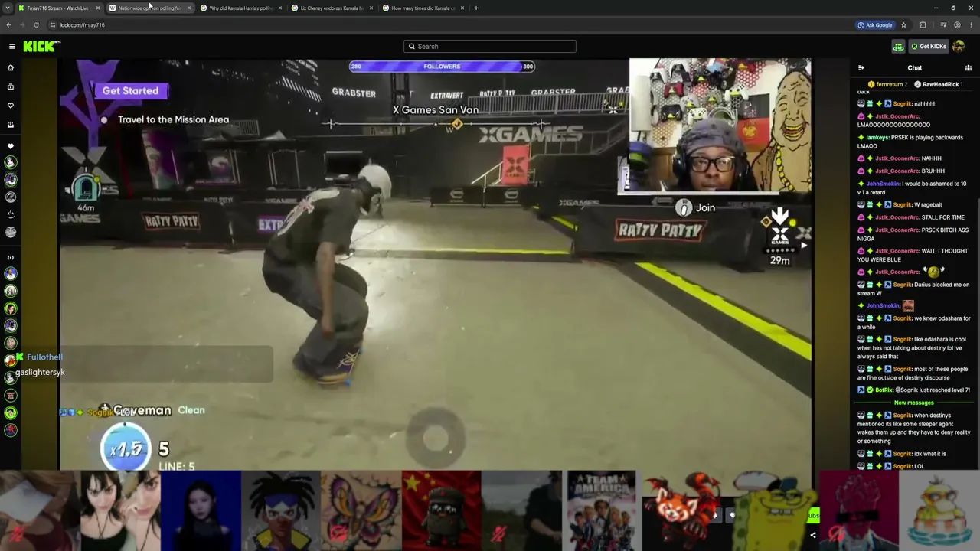Viewport: 980px width, 551px height.
Task: Open the Home icon in left sidebar
Action: point(11,67)
